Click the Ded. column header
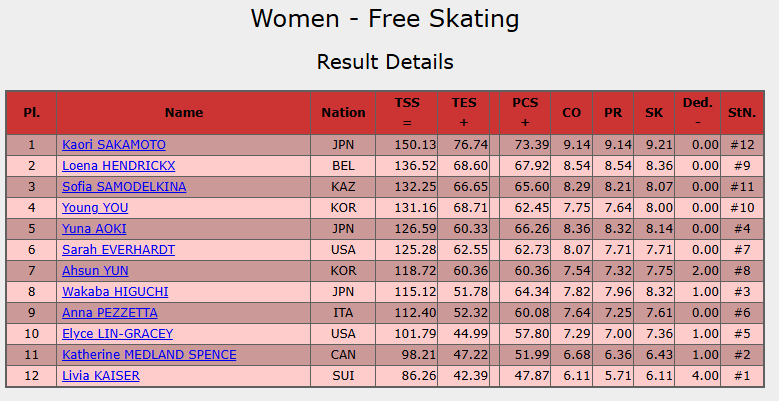The image size is (779, 401). [697, 113]
